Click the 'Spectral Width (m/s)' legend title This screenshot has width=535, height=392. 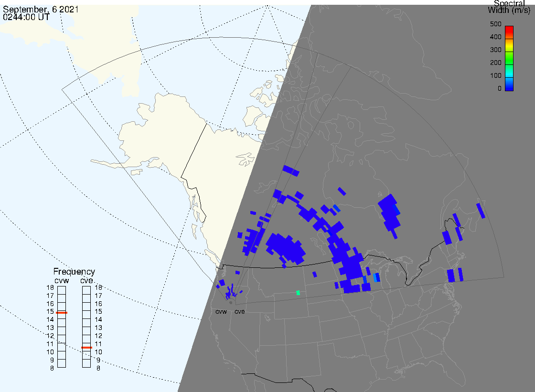(x=509, y=7)
